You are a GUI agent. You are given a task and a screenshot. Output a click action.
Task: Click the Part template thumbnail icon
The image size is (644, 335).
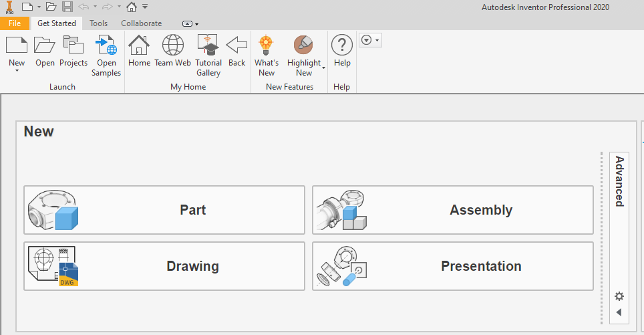(x=53, y=210)
